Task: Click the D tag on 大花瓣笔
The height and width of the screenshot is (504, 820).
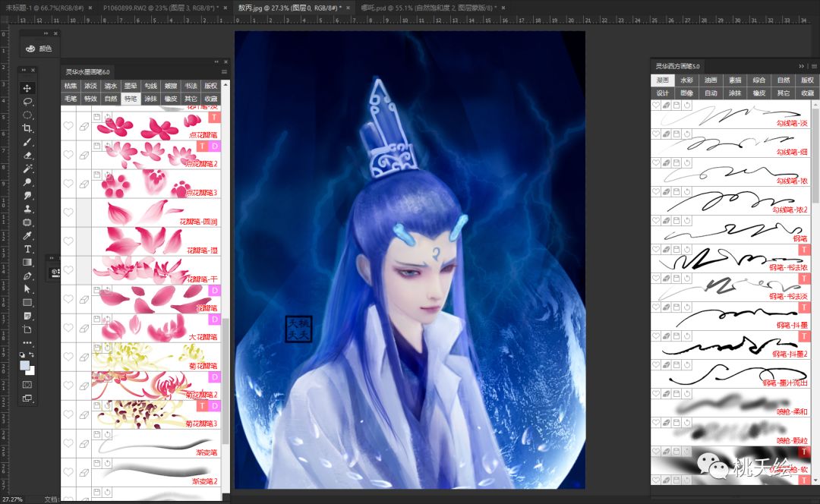Action: (214, 319)
